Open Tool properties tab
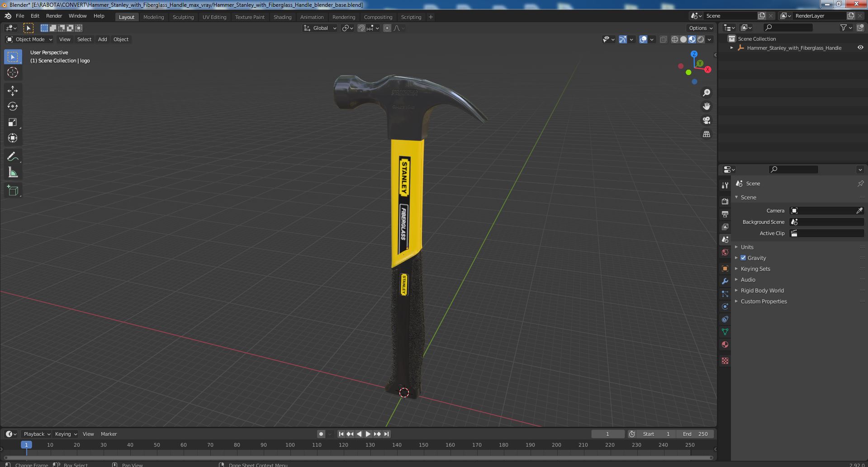Image resolution: width=868 pixels, height=467 pixels. coord(725,185)
